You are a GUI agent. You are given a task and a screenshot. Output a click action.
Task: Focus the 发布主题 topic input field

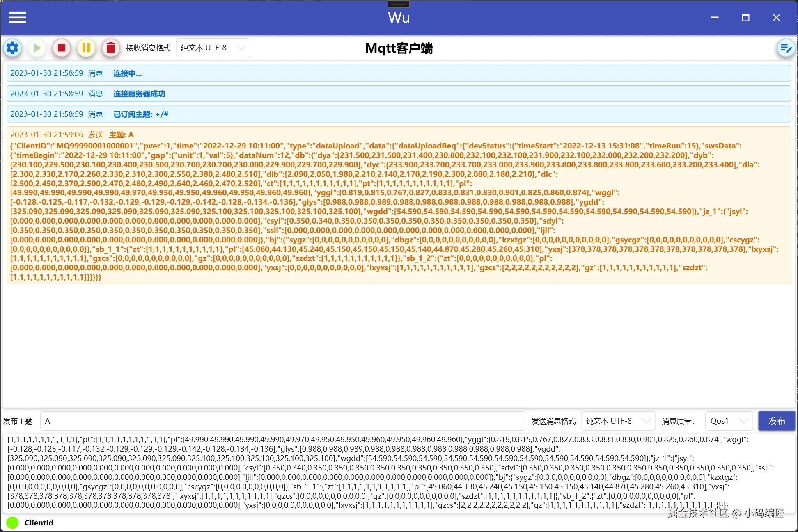(282, 421)
